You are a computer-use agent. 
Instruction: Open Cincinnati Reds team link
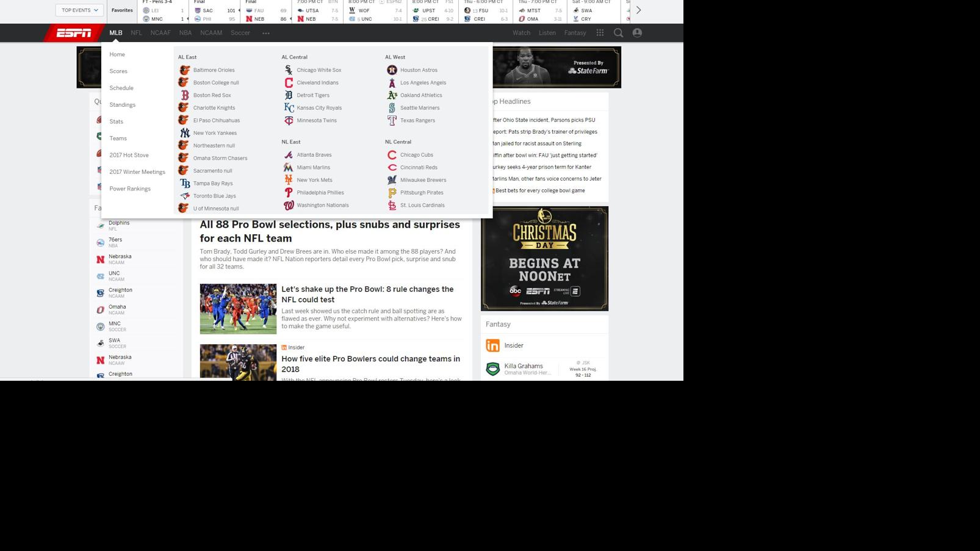[419, 167]
